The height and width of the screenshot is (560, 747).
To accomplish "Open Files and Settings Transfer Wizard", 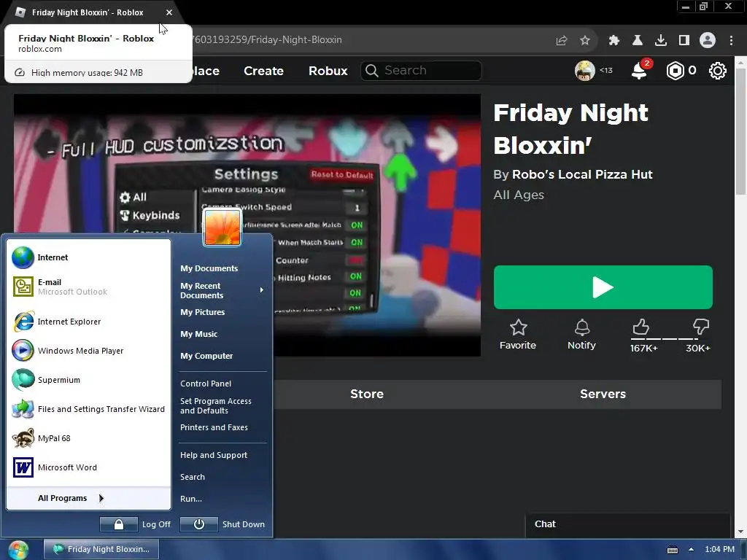I will coord(88,409).
